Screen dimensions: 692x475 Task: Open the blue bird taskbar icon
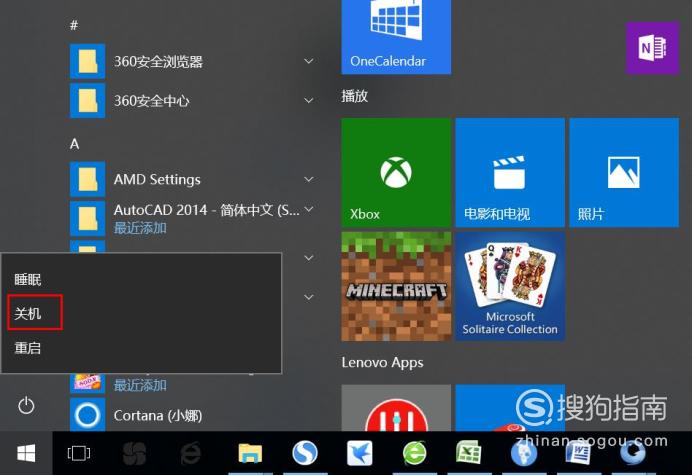[x=360, y=453]
